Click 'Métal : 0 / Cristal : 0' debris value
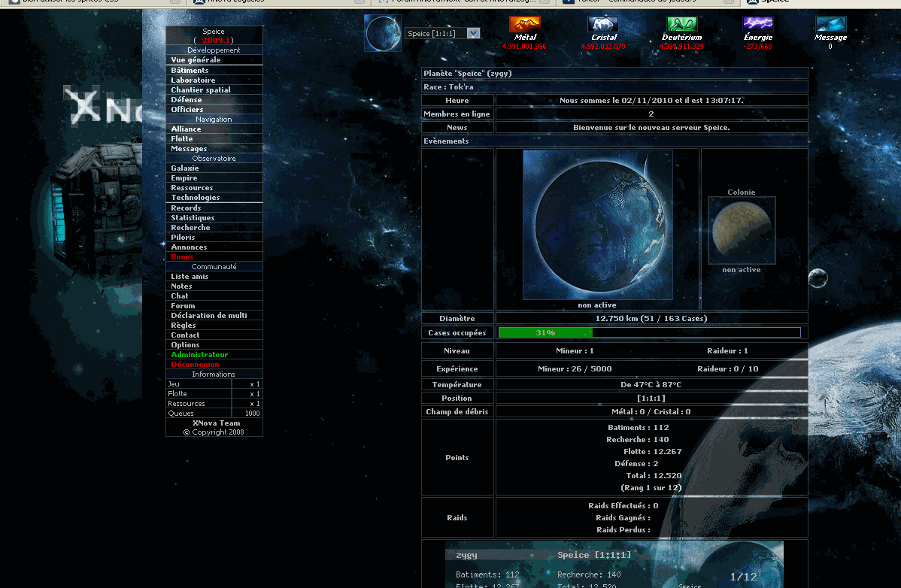This screenshot has height=588, width=901. 651,411
